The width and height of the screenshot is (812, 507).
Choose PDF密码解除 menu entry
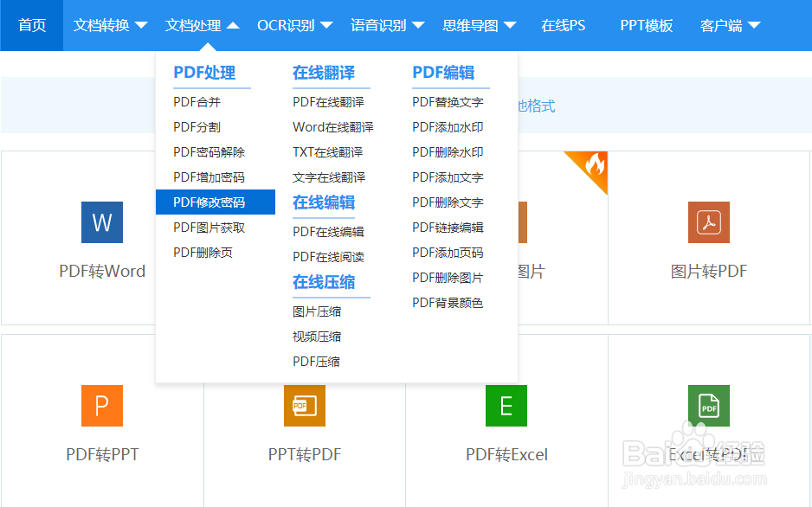click(209, 152)
